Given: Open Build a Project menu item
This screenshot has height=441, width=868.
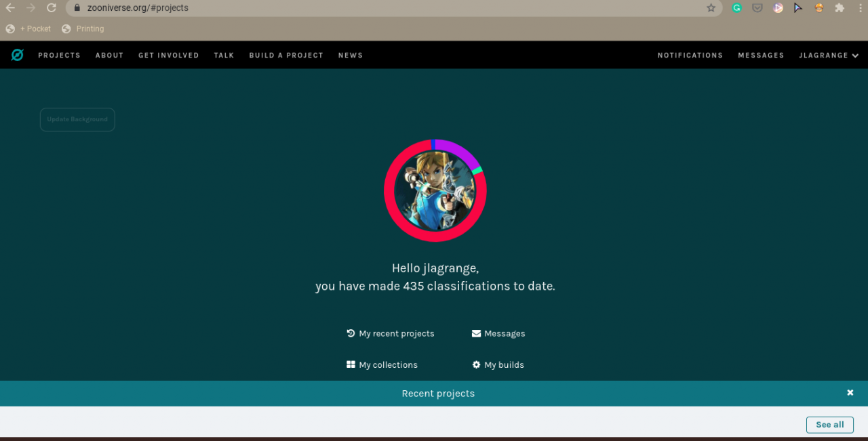Looking at the screenshot, I should 286,56.
